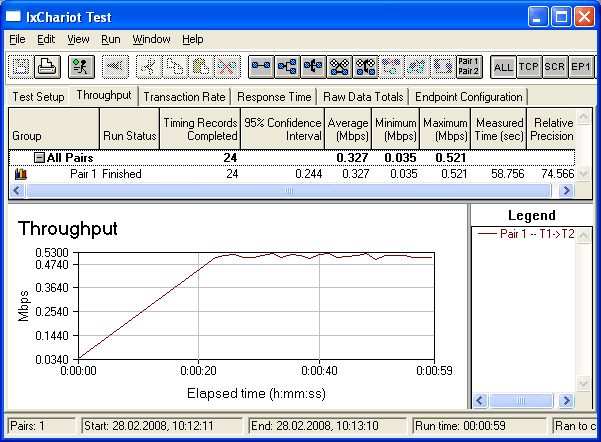
Task: Open the Run menu
Action: (x=111, y=39)
